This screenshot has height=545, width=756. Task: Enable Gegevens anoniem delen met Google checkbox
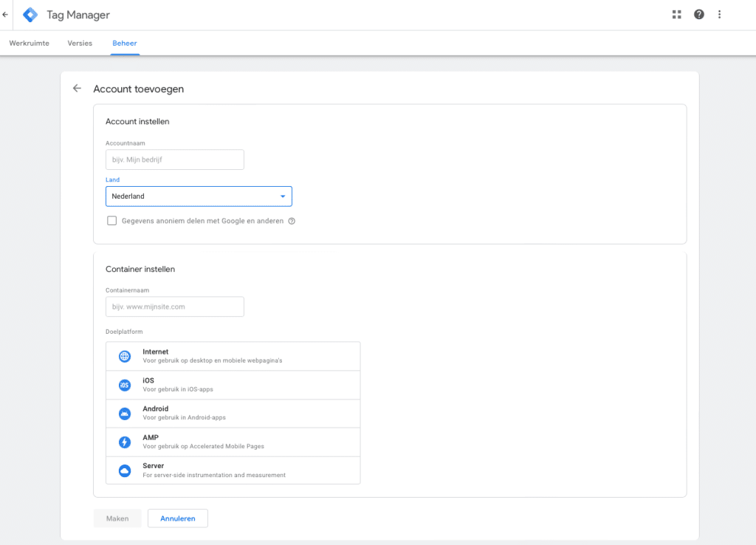coord(112,221)
